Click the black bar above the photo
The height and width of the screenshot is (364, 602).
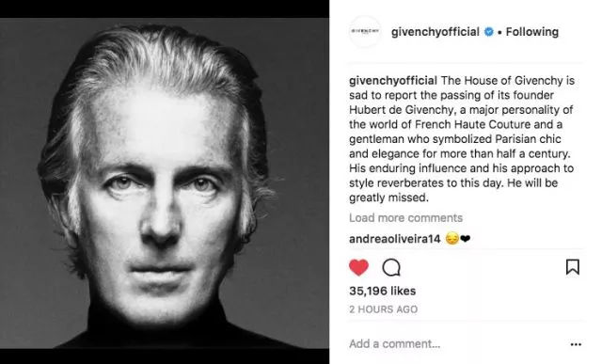point(165,8)
